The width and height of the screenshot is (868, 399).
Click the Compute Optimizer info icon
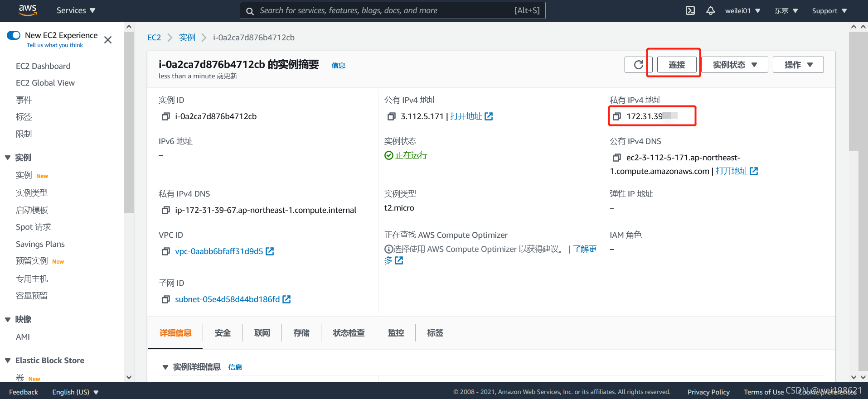388,249
